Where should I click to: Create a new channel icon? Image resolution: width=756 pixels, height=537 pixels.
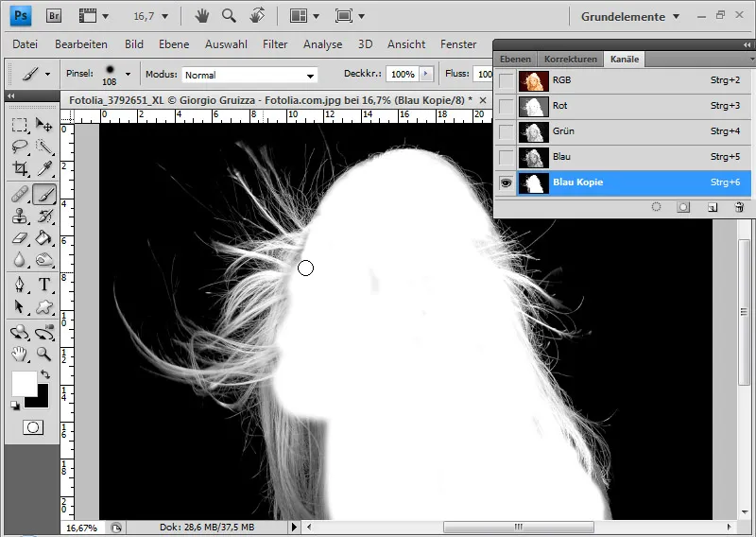(x=713, y=207)
